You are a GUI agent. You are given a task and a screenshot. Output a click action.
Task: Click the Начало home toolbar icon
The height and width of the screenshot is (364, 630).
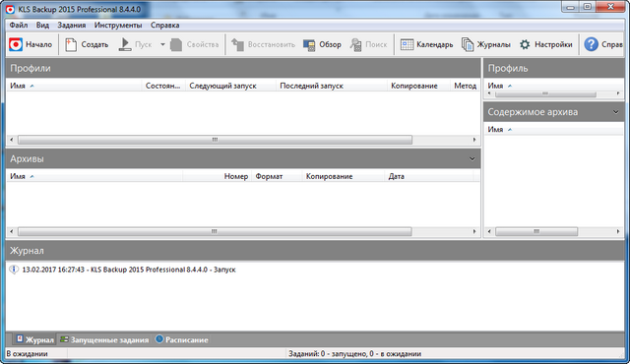coord(16,44)
